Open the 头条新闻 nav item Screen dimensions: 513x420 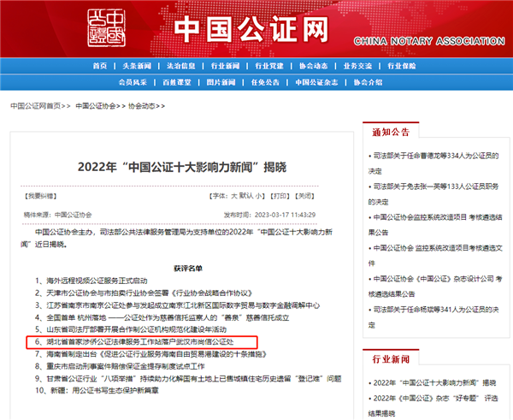point(137,66)
